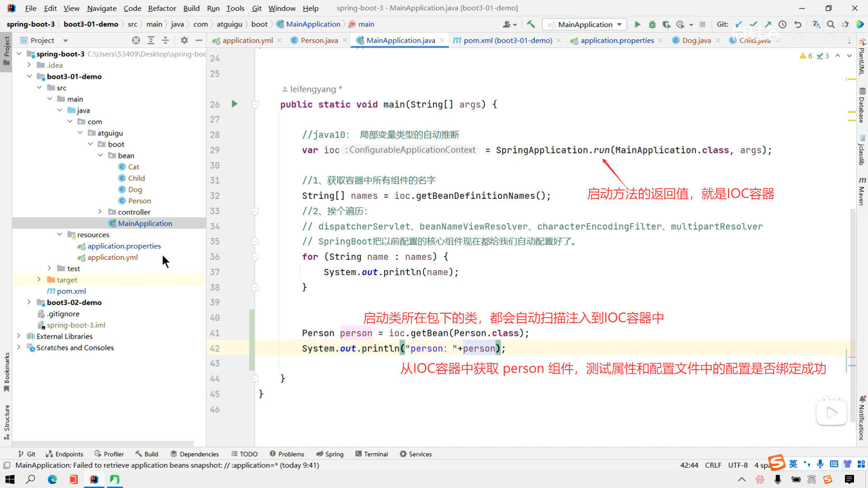The image size is (868, 488).
Task: Click the Build hammer icon
Action: click(531, 24)
